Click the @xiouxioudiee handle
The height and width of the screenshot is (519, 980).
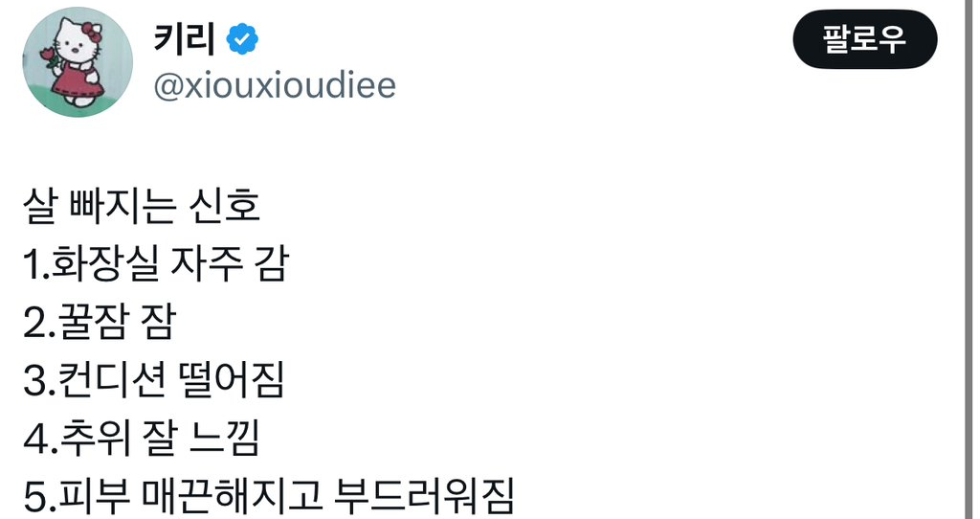click(x=274, y=85)
